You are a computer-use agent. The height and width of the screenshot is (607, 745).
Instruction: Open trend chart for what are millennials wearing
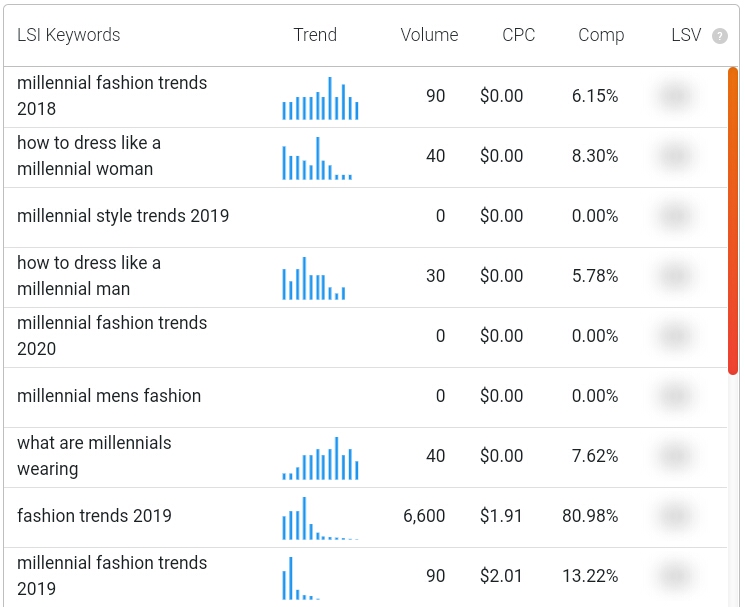point(320,458)
